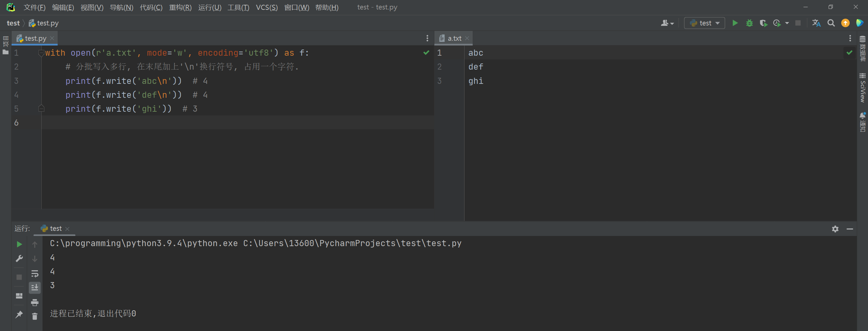Start debugging with the bug icon
Viewport: 868px width, 331px height.
pyautogui.click(x=749, y=23)
